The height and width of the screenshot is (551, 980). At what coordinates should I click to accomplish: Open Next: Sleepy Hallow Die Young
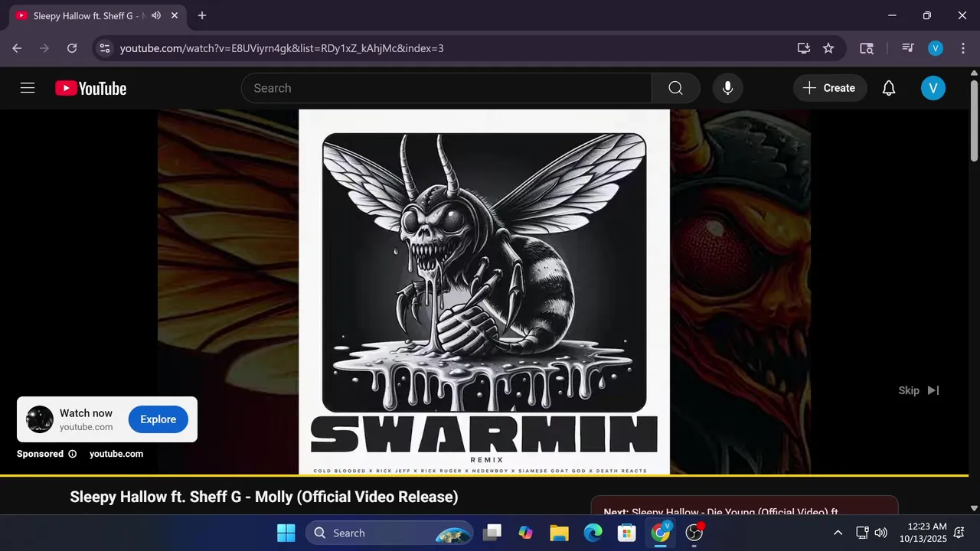720,512
